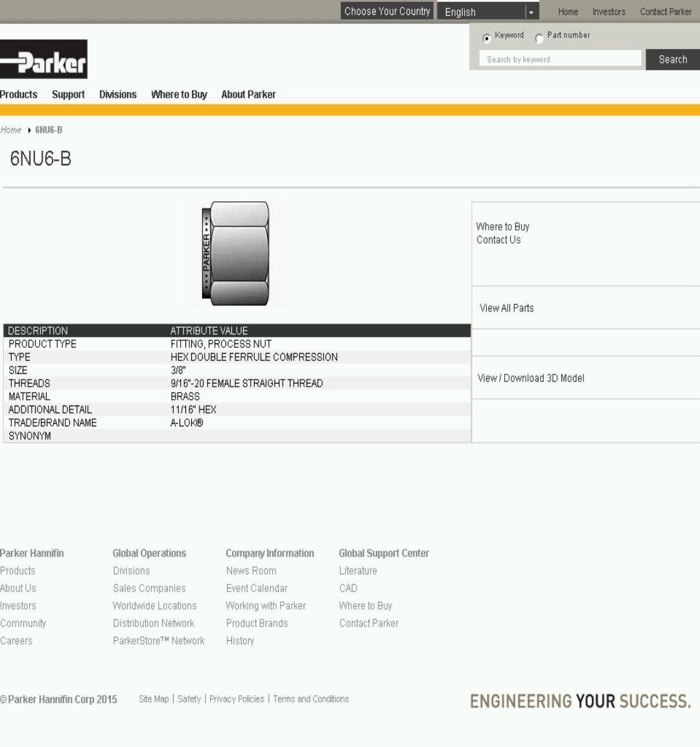Click Contact Us in side panel
The height and width of the screenshot is (747, 700).
click(x=498, y=240)
